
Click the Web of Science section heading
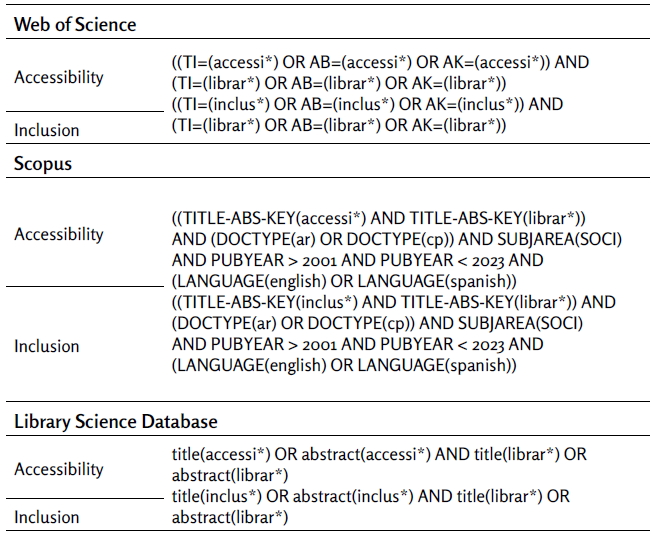[75, 23]
